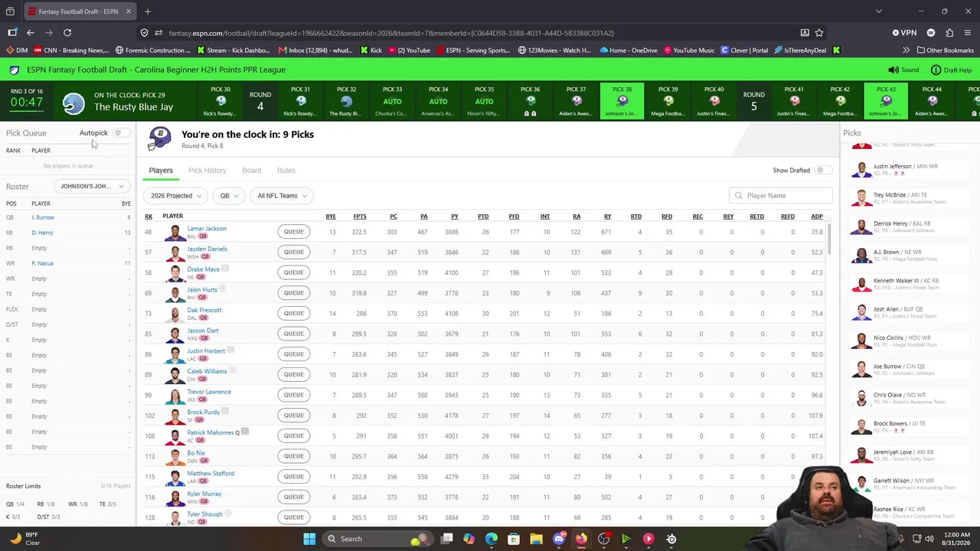980x551 pixels.
Task: Click the taskbar Search box
Action: [x=377, y=539]
